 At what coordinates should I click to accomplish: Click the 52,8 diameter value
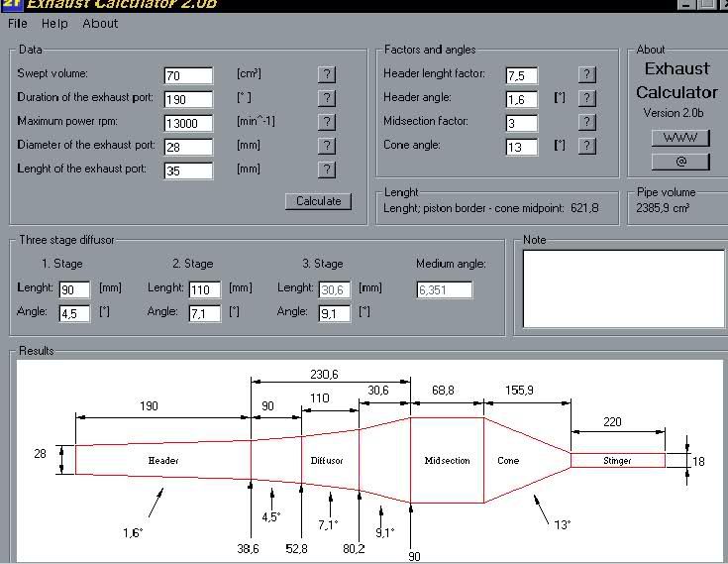click(x=296, y=549)
